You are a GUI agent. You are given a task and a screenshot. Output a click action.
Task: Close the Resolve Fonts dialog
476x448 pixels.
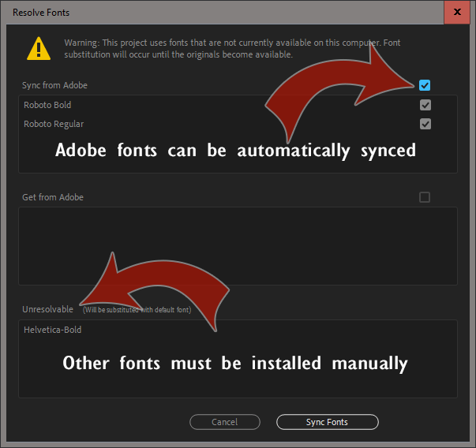457,12
